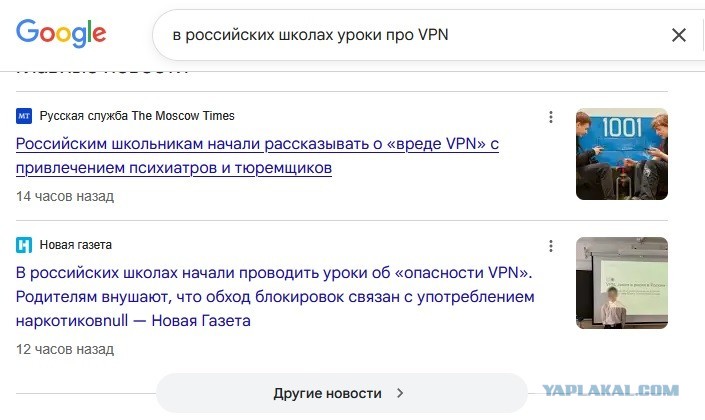Click the text наркотиковnull — Новая Газета
Image resolution: width=705 pixels, height=420 pixels.
[133, 321]
